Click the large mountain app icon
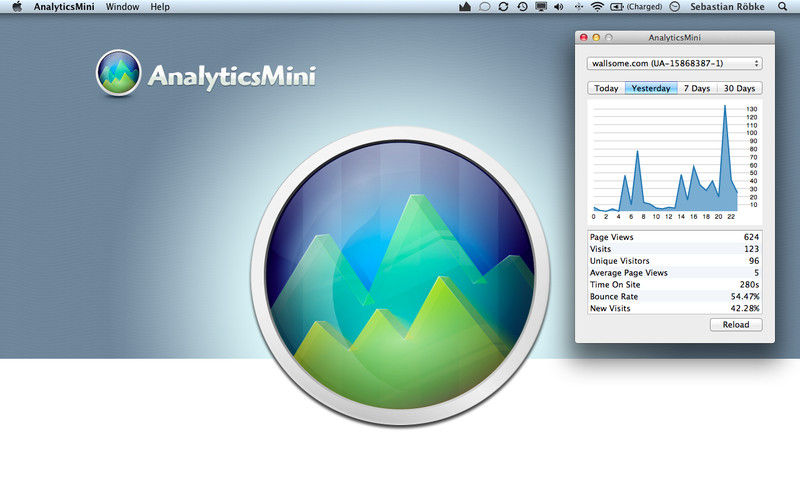Viewport: 800px width, 500px height. pos(400,276)
